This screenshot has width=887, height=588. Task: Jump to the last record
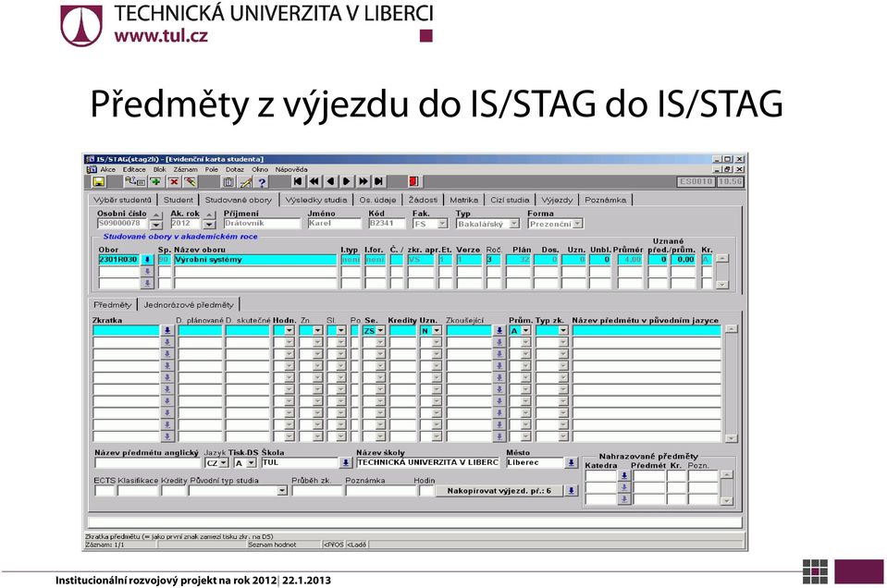click(x=379, y=181)
